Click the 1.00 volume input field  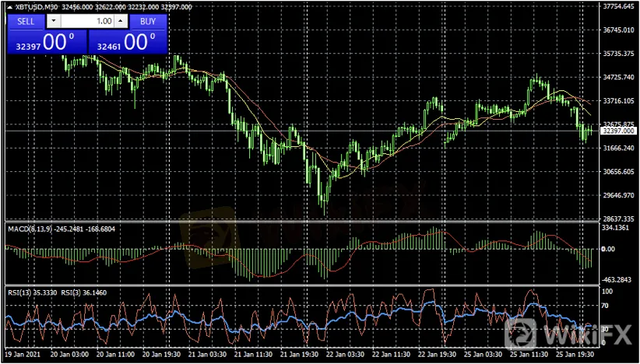pos(86,22)
